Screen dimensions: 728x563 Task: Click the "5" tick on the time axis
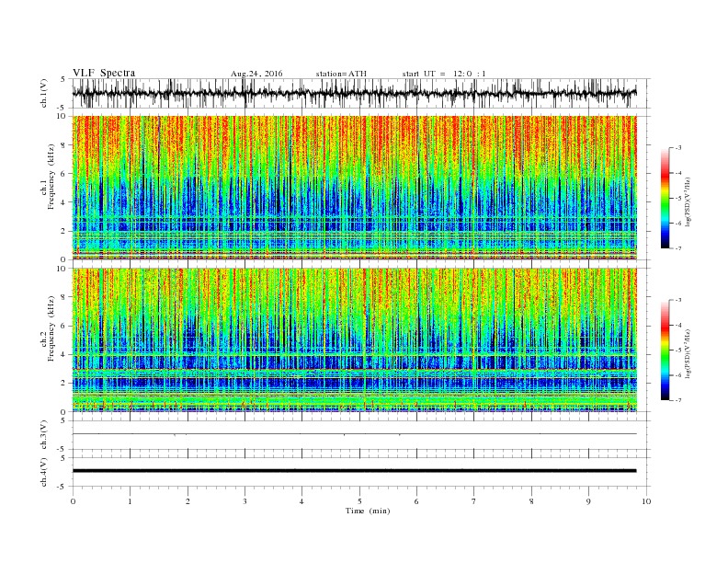[359, 501]
